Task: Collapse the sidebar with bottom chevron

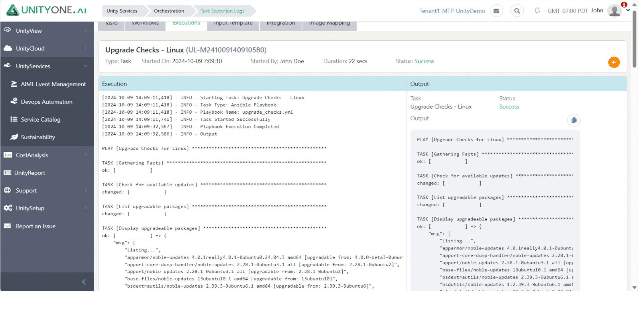Action: tap(84, 282)
